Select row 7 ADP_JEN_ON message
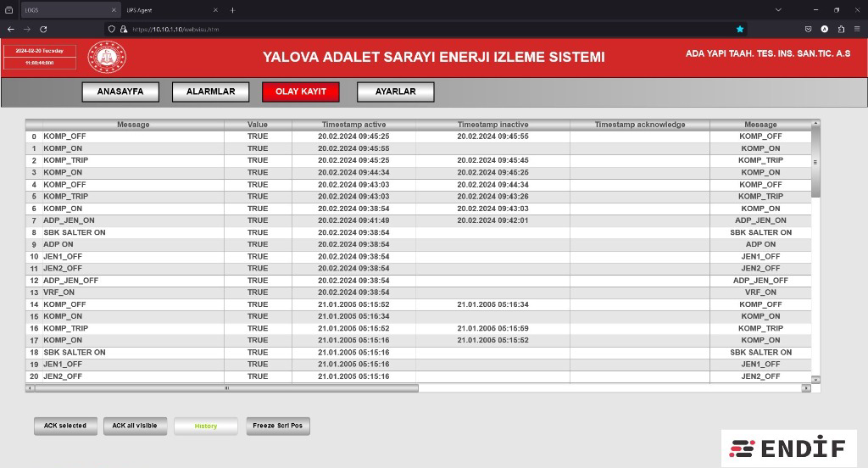This screenshot has width=868, height=468. pyautogui.click(x=69, y=220)
